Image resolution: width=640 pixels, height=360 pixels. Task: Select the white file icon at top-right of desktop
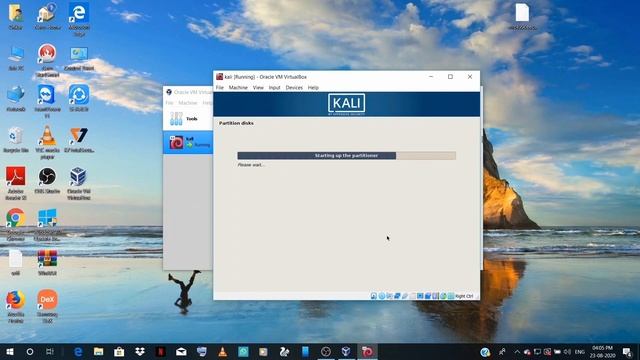[522, 17]
